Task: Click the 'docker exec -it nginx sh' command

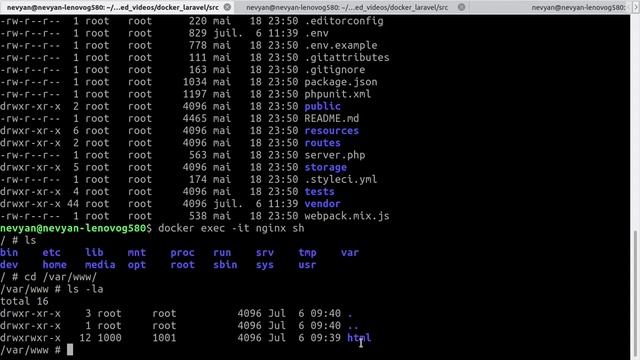Action: (231, 228)
